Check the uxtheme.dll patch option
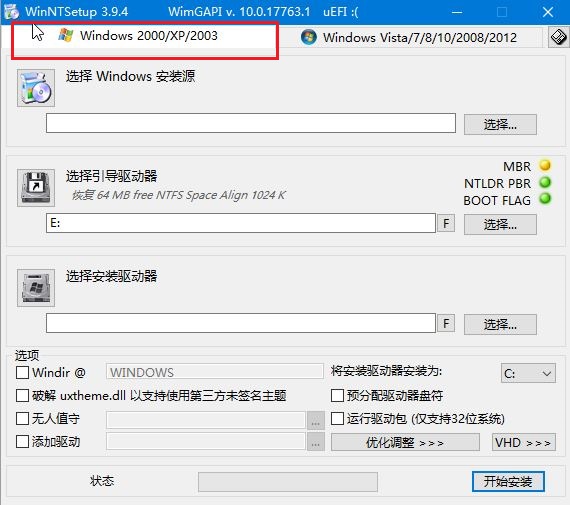 coord(23,395)
